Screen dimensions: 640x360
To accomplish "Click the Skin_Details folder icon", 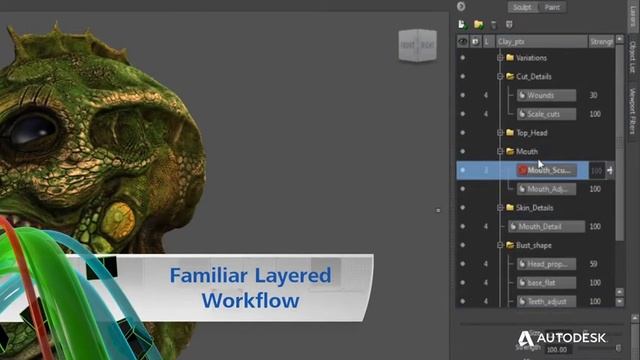I will 510,208.
